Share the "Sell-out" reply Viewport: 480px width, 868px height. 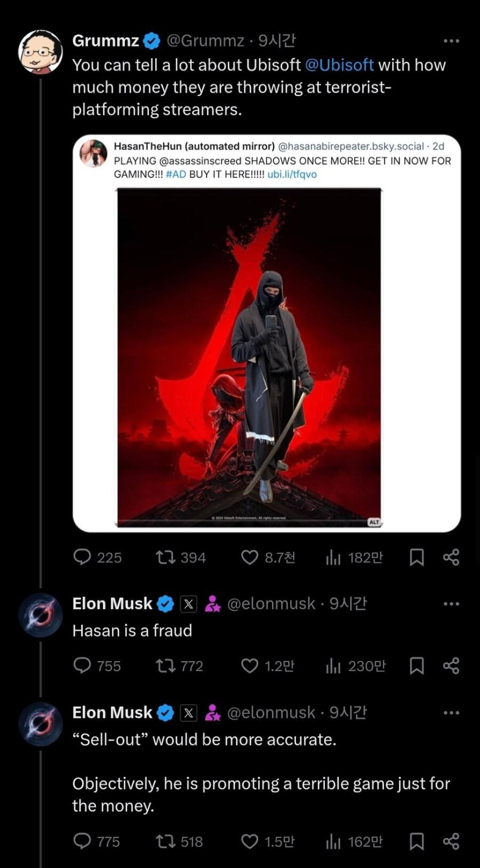tap(451, 842)
